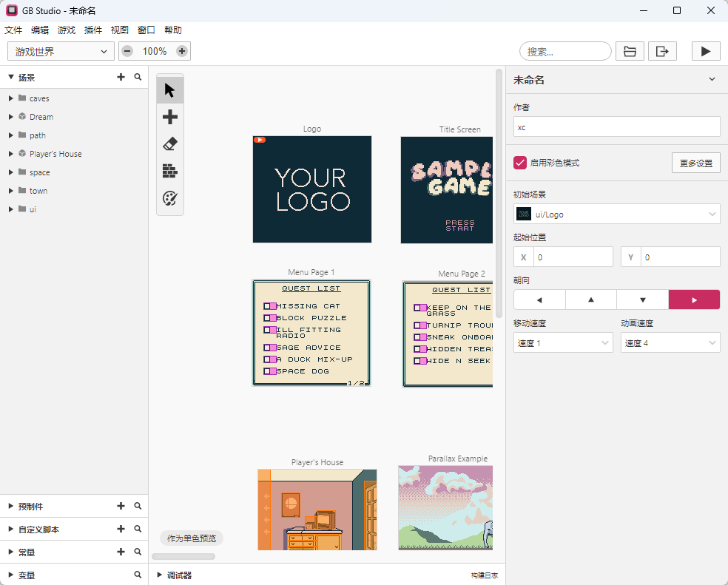Image resolution: width=728 pixels, height=585 pixels.
Task: Select the Menu Page 1 scene
Action: 311,333
